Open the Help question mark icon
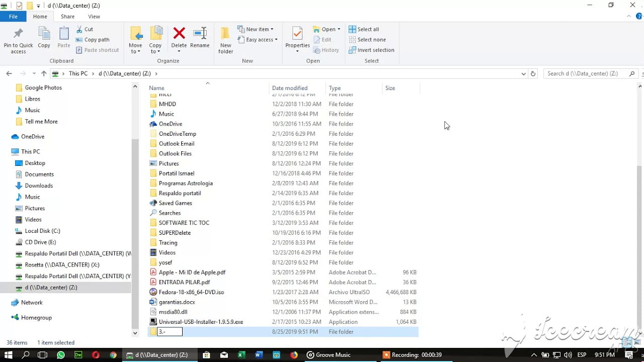The image size is (644, 362). coord(639,17)
